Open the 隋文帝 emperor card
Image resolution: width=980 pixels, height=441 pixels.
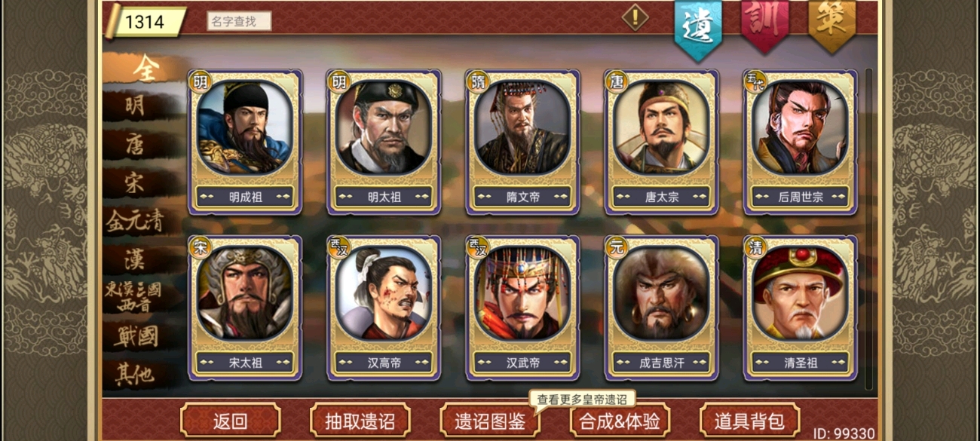coord(522,142)
